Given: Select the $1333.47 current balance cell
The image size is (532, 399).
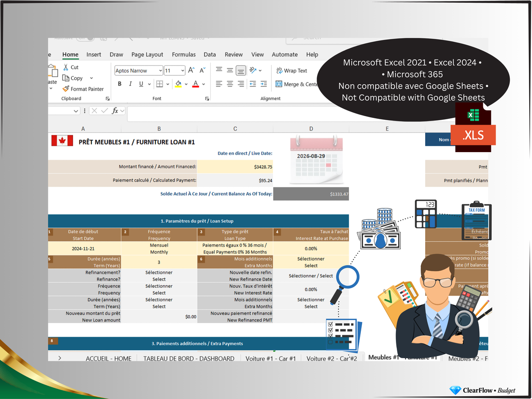Looking at the screenshot, I should click(x=311, y=194).
